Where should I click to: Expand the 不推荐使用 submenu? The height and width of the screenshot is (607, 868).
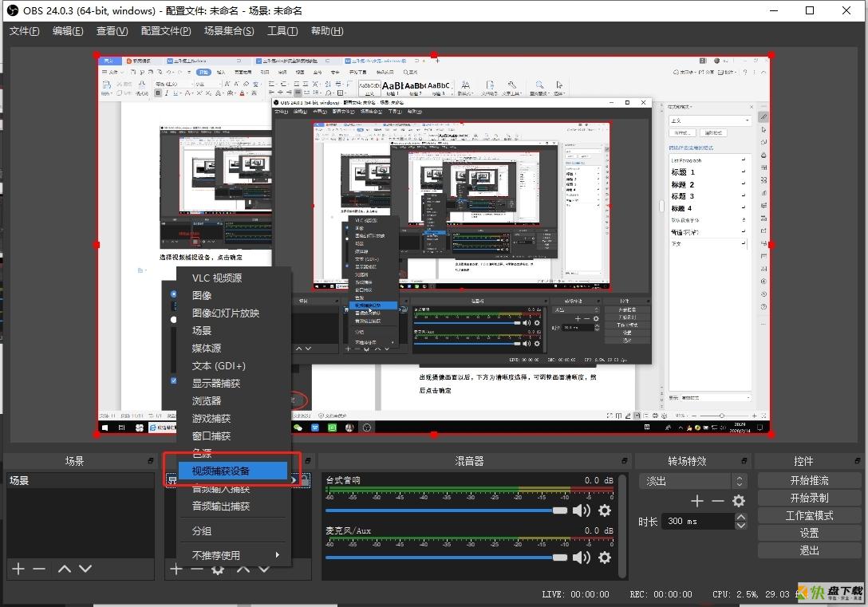click(236, 555)
